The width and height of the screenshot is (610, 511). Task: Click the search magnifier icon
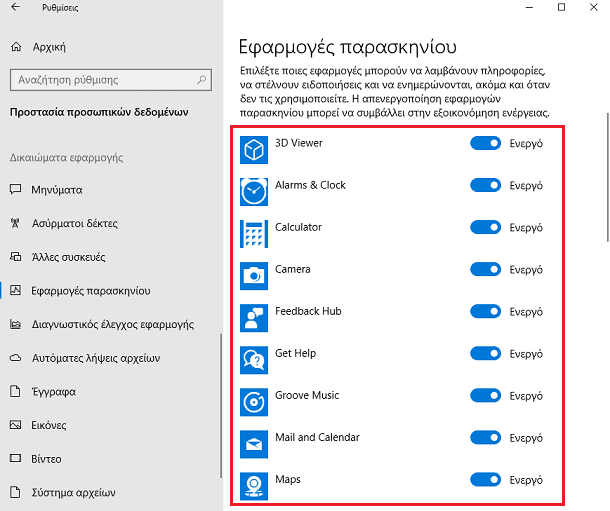tap(202, 80)
